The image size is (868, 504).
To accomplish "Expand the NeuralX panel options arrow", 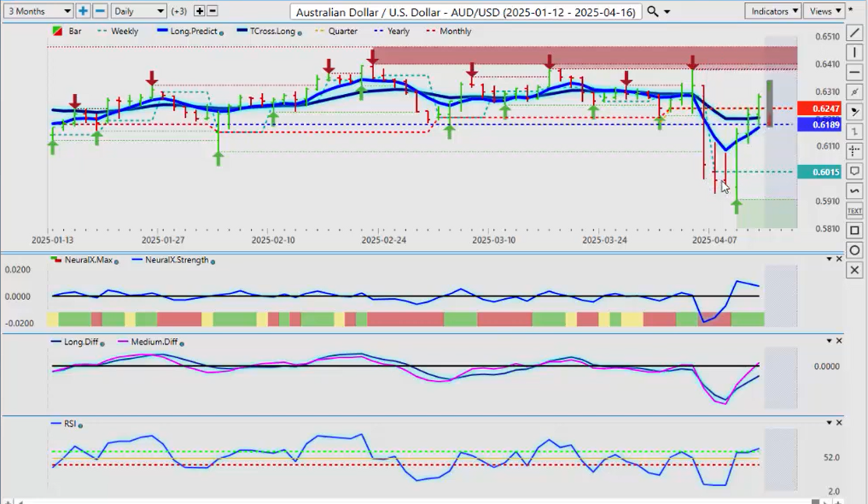I will point(828,259).
